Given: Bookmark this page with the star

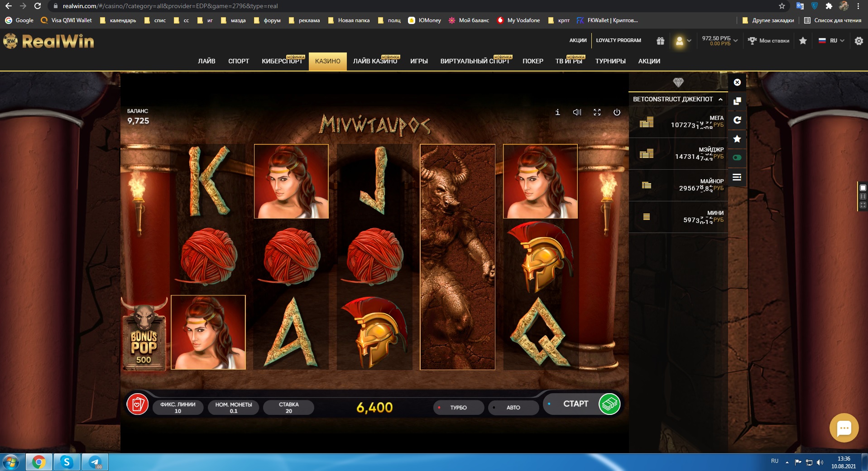Looking at the screenshot, I should (x=782, y=6).
